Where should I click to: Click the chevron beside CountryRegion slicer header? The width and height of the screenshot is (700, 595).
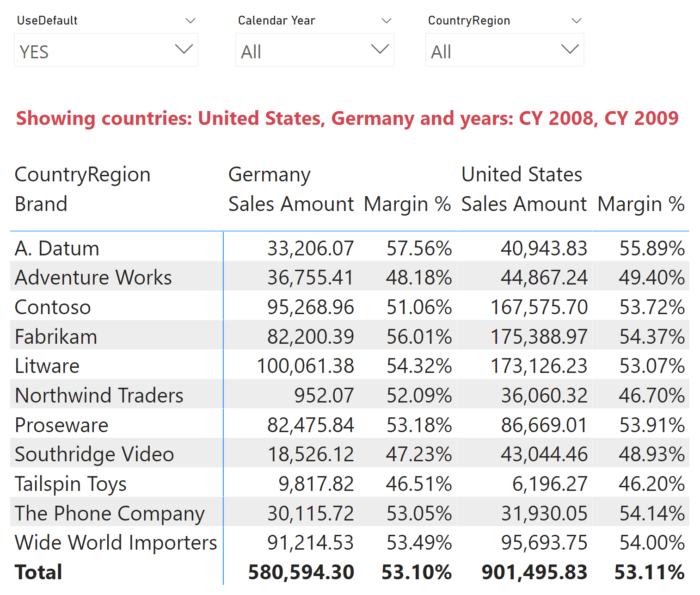point(576,21)
